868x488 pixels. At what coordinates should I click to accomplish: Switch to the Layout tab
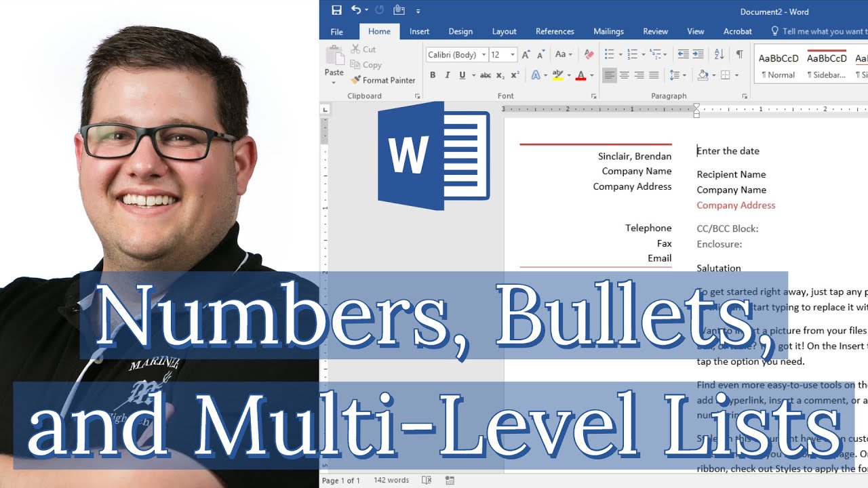point(504,31)
